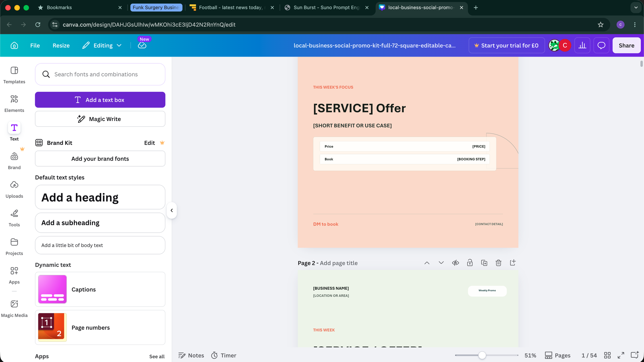
Task: Click the Chrome profile avatar
Action: coord(621,24)
